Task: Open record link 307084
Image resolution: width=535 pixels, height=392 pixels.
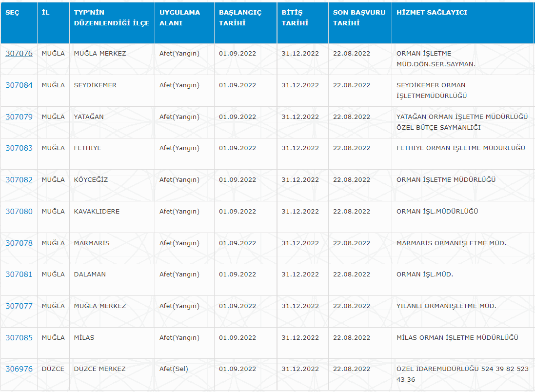Action: (x=19, y=85)
